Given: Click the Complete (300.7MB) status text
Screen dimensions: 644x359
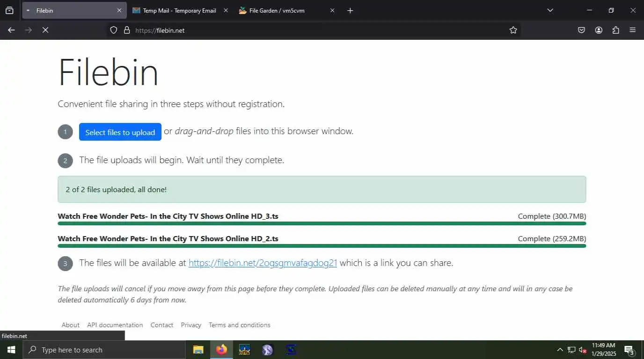Looking at the screenshot, I should pyautogui.click(x=552, y=216).
